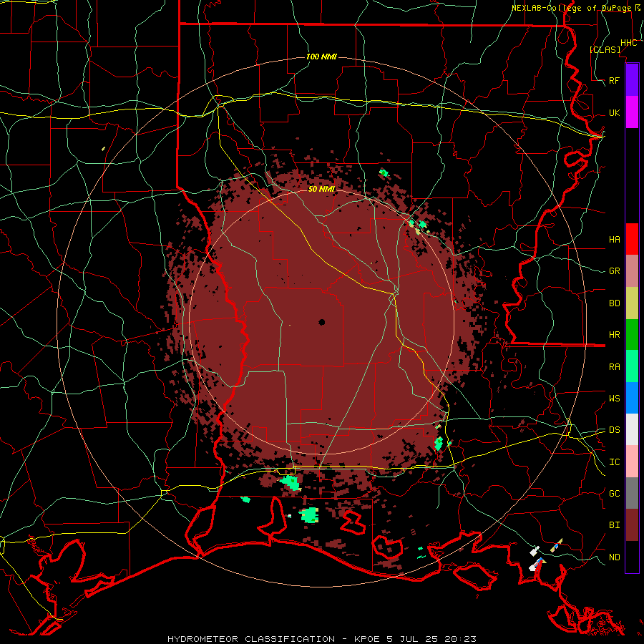Click the 'RA' legend label
Image resolution: width=644 pixels, height=644 pixels.
(614, 366)
